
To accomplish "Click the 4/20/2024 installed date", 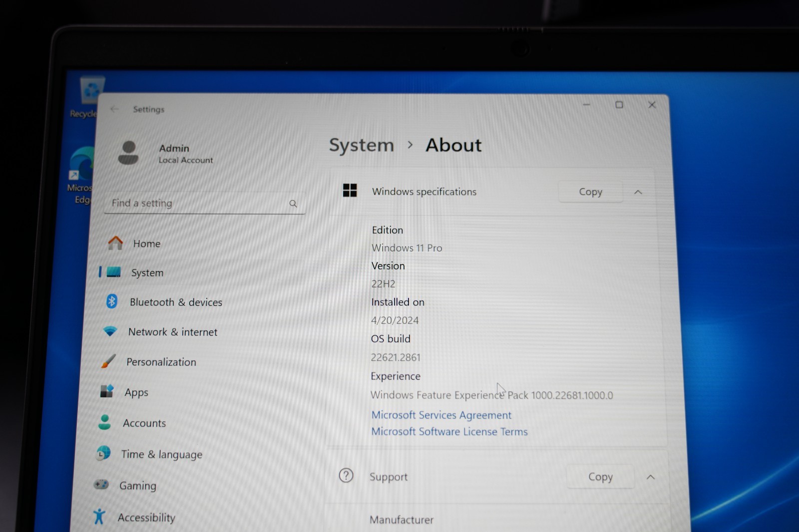I will [x=395, y=320].
